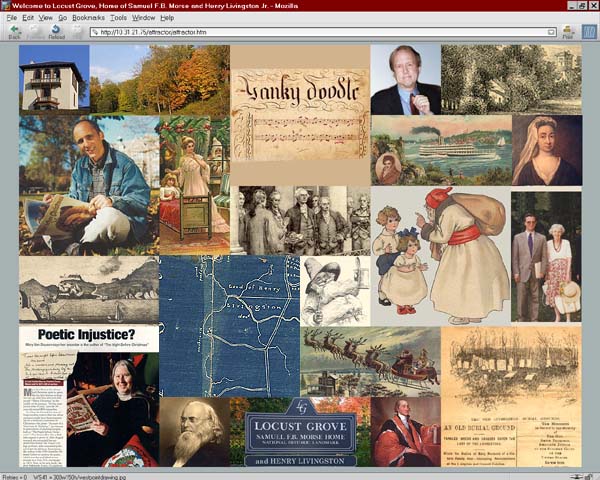Open photo of man in denim jacket reading
Viewport: 600px width, 480px height.
(x=89, y=185)
